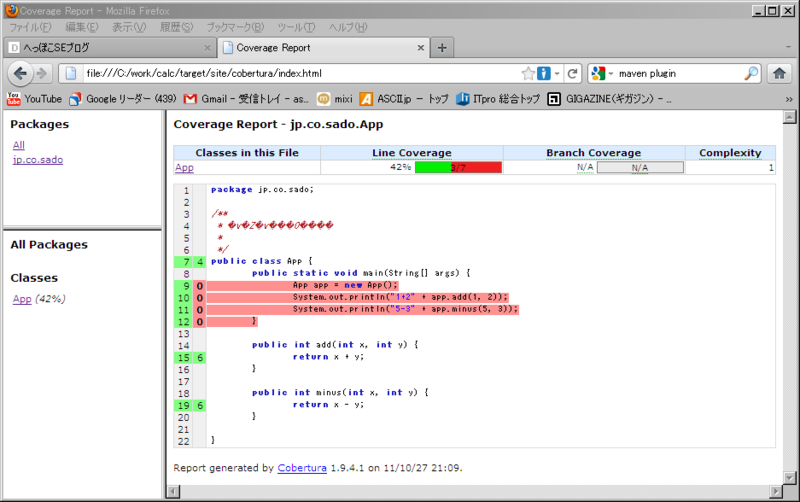The height and width of the screenshot is (502, 800).
Task: Switch to the Coverage Report tab
Action: 324,48
